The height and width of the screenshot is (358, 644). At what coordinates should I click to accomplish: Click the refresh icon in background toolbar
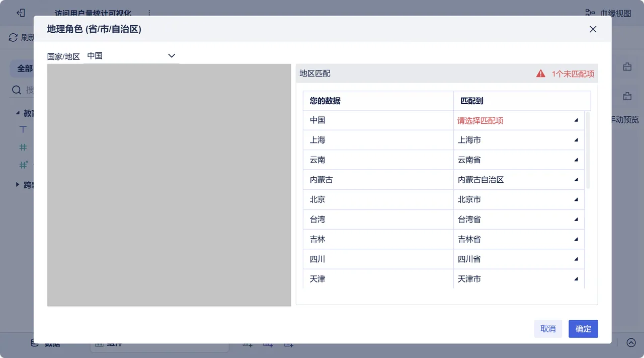click(x=13, y=37)
